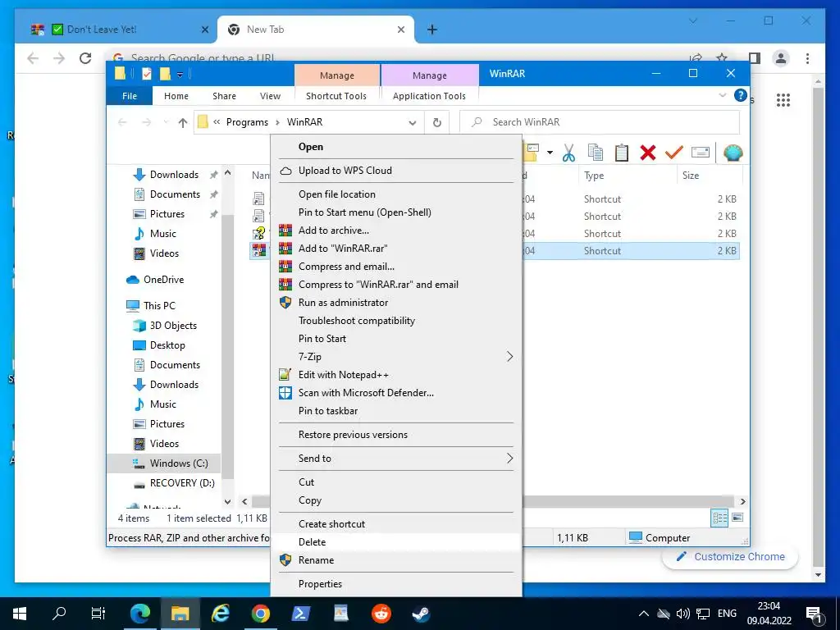This screenshot has height=630, width=840.
Task: Click Windows Start button
Action: coord(20,614)
